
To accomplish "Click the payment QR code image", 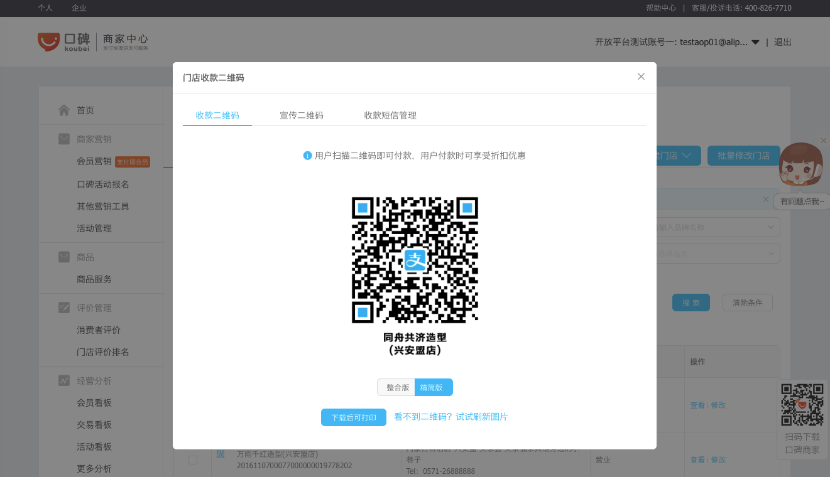I will coord(415,260).
